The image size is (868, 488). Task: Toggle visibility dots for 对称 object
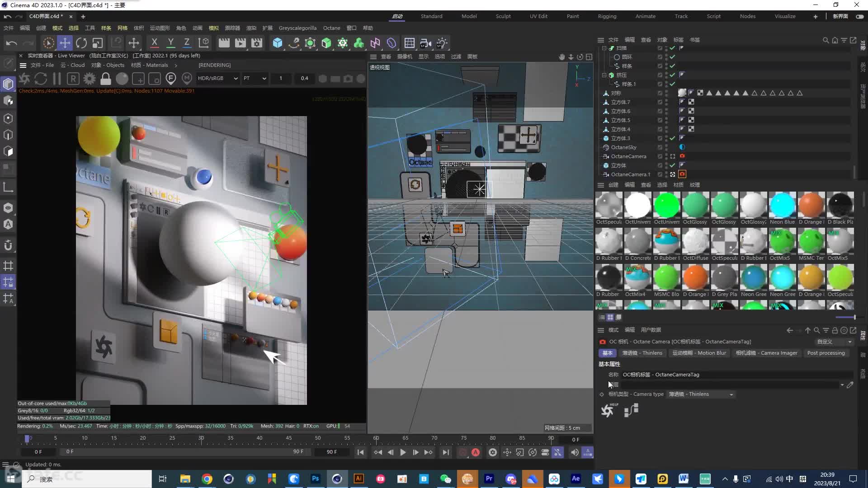tap(666, 93)
